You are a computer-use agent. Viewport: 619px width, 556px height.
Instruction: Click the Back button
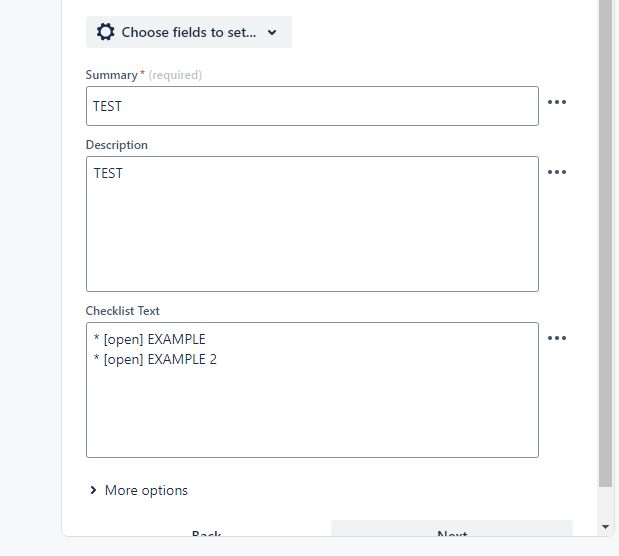tap(206, 533)
